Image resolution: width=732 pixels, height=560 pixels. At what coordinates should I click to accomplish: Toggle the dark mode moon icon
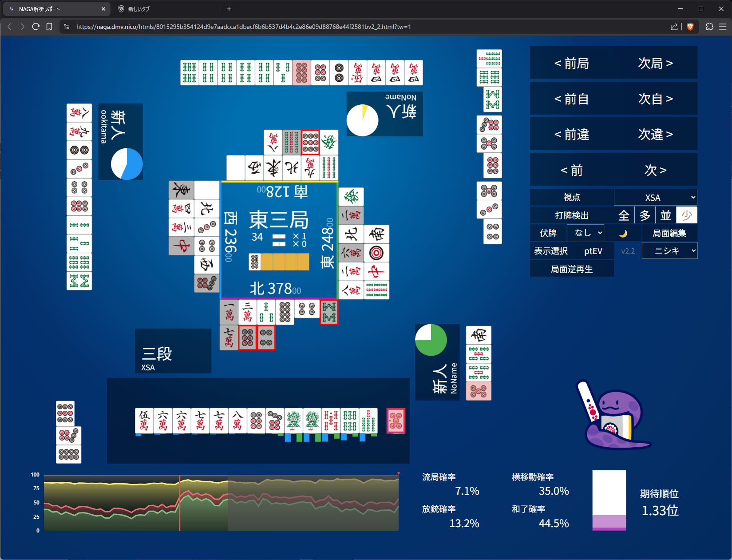[x=623, y=233]
